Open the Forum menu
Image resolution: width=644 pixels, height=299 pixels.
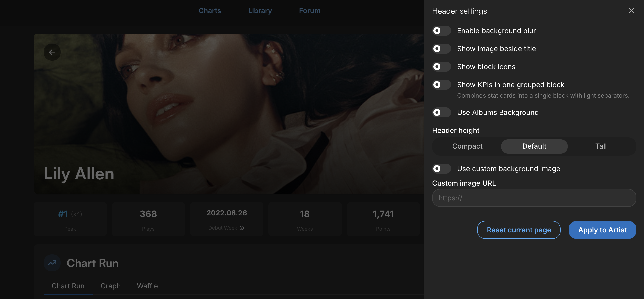pos(310,11)
